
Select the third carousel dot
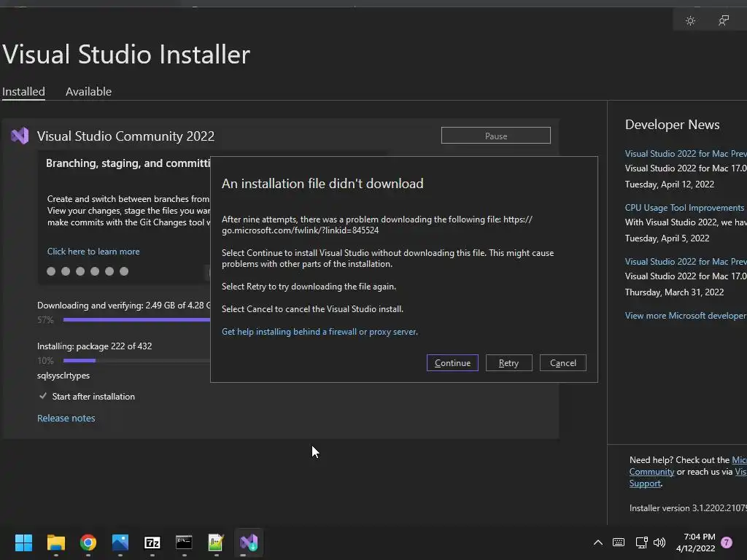(80, 271)
